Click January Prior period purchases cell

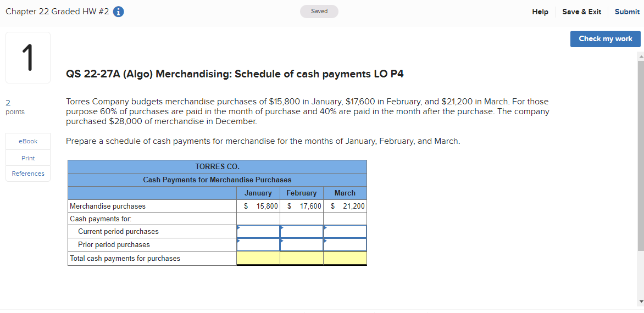click(258, 245)
